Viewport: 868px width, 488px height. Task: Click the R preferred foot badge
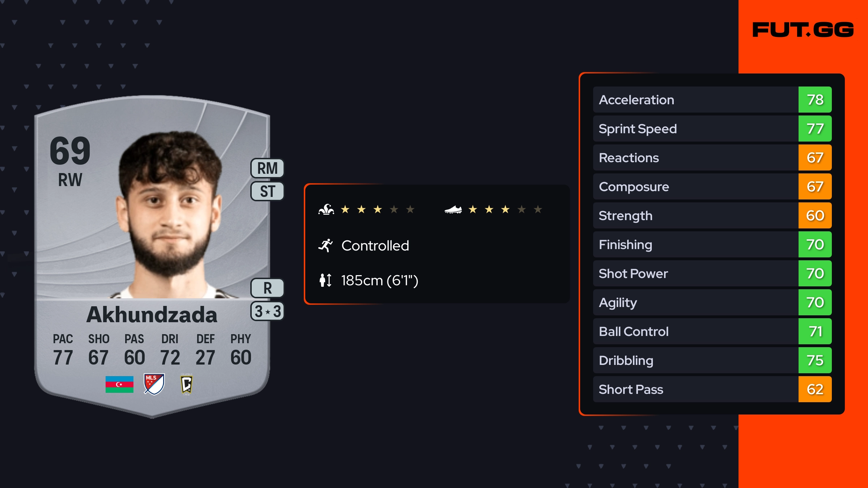[x=267, y=288]
